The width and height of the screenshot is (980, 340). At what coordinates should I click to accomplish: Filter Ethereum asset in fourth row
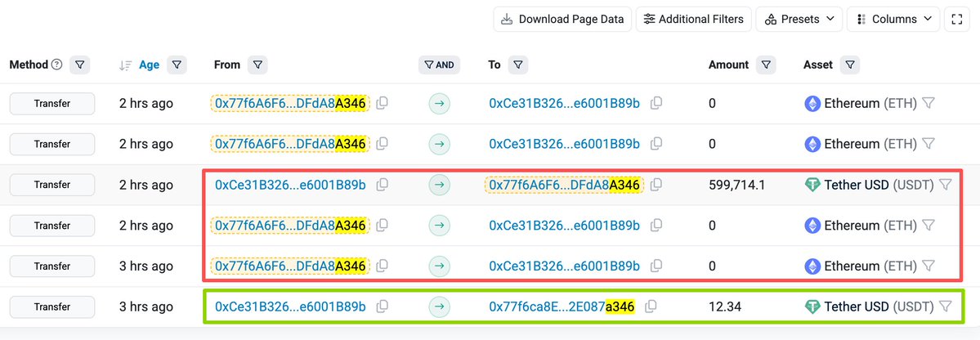coord(929,225)
